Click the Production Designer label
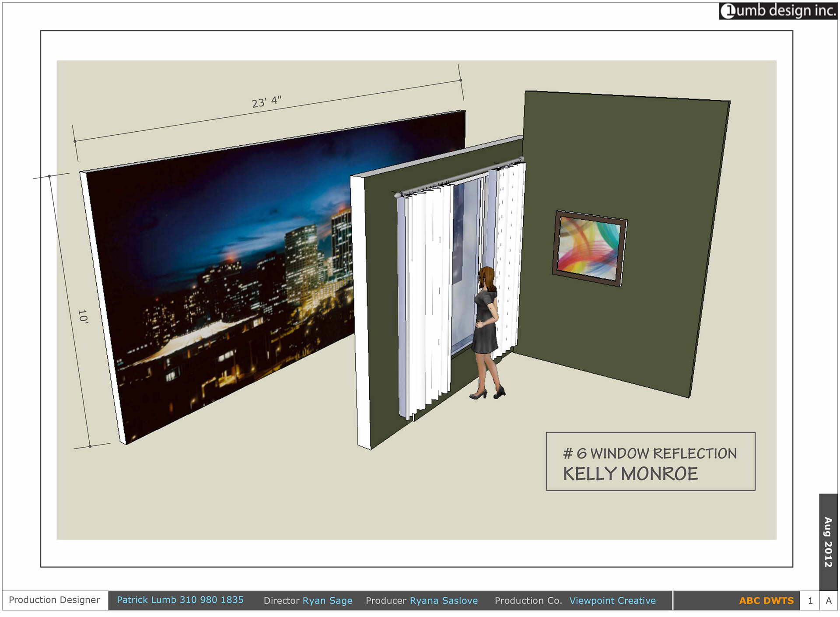 tap(54, 600)
